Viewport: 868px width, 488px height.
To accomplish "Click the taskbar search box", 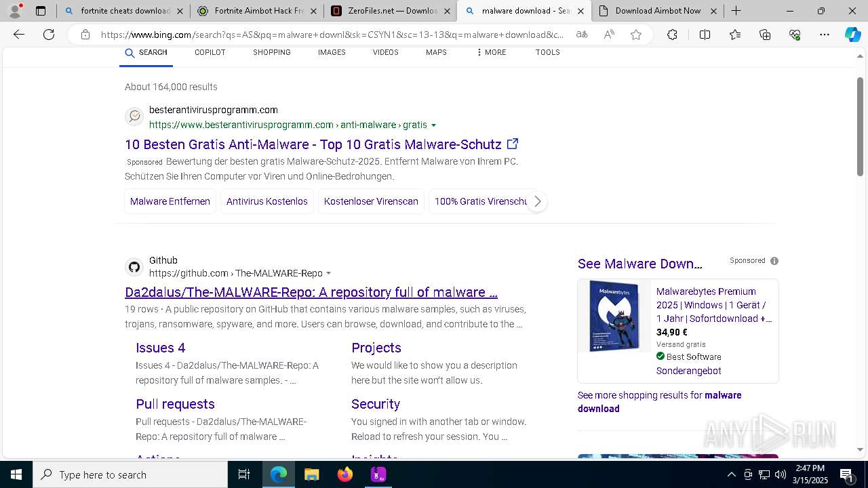I will point(130,474).
